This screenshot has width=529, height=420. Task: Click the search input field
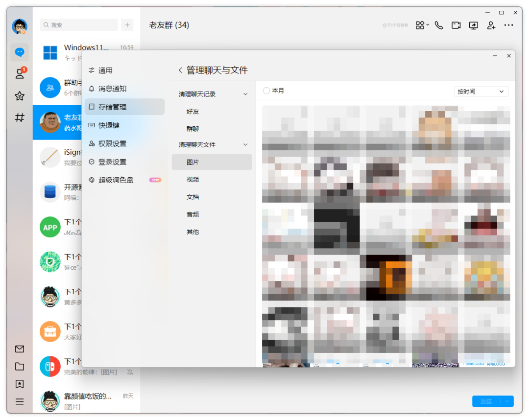[x=78, y=25]
